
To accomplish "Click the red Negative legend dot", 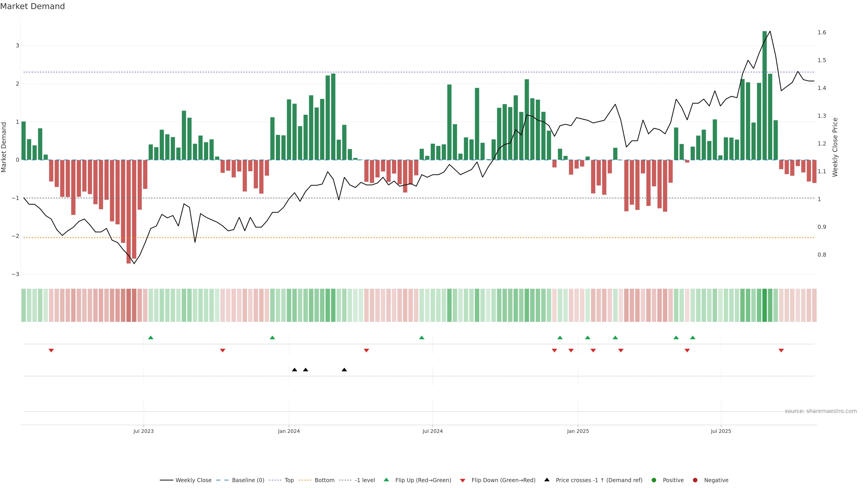I will click(695, 480).
